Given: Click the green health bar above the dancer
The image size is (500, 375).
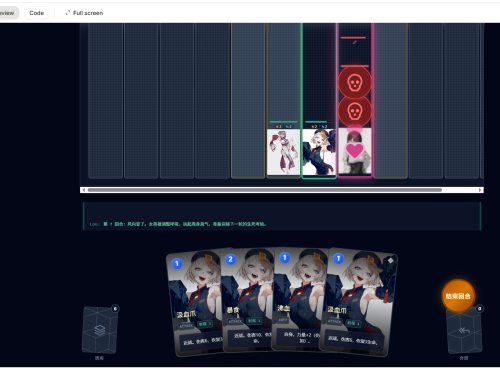Looking at the screenshot, I should (x=284, y=122).
